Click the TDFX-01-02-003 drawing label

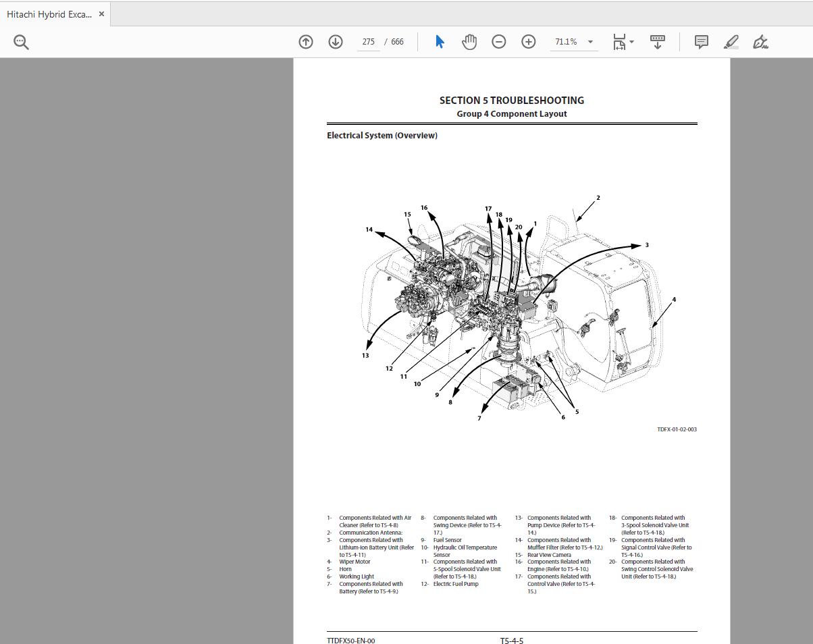point(677,429)
